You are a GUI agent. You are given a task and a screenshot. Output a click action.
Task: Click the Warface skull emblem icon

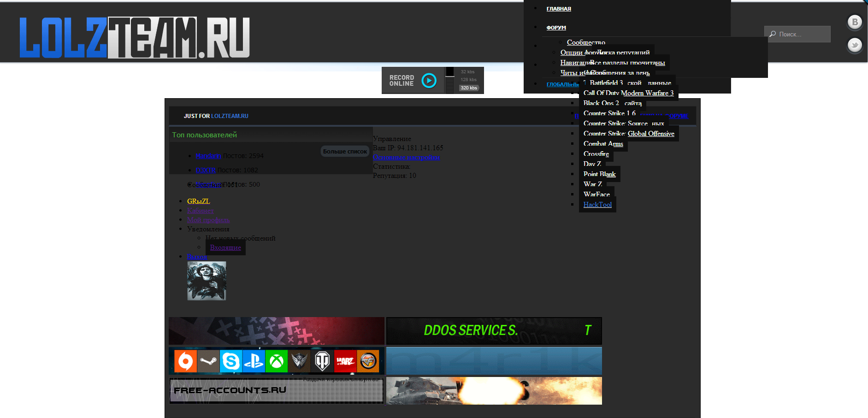[299, 361]
